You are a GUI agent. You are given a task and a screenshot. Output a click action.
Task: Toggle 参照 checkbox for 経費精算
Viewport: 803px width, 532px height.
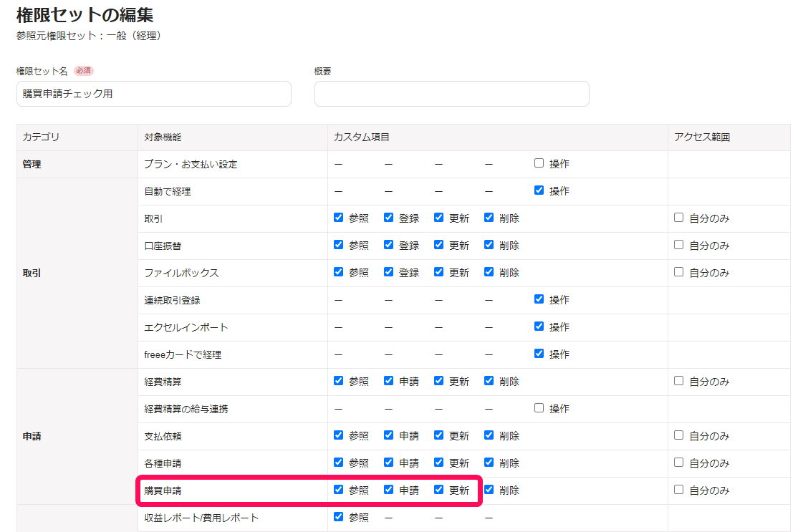[338, 380]
